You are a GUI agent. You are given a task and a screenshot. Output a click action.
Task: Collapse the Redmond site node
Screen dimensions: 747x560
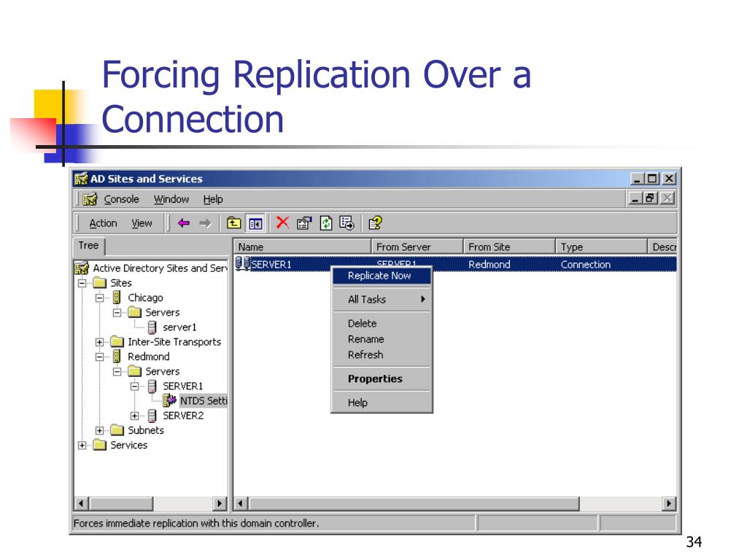(99, 357)
